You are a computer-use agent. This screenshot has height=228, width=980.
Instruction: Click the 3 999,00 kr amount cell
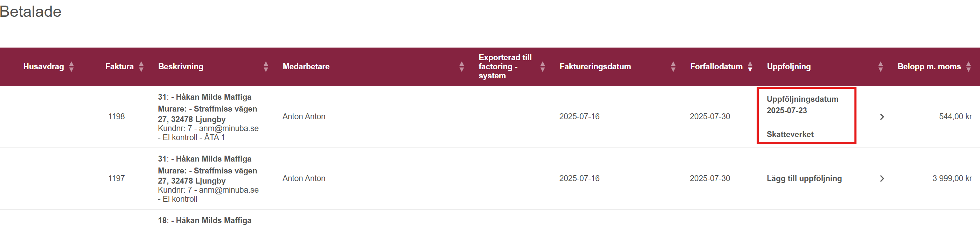click(x=952, y=179)
